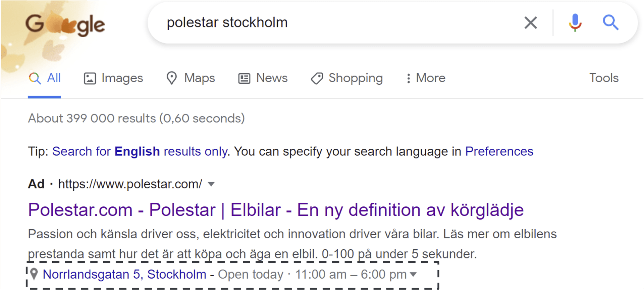Click the Open today hours text
This screenshot has width=644, height=290.
tap(251, 275)
